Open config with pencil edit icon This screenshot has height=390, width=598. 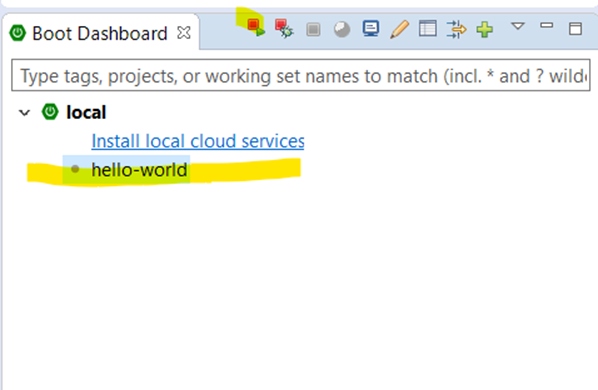[x=399, y=29]
